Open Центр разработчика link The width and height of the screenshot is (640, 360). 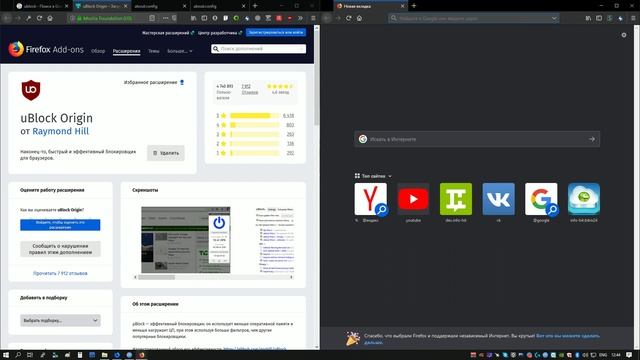[x=220, y=33]
